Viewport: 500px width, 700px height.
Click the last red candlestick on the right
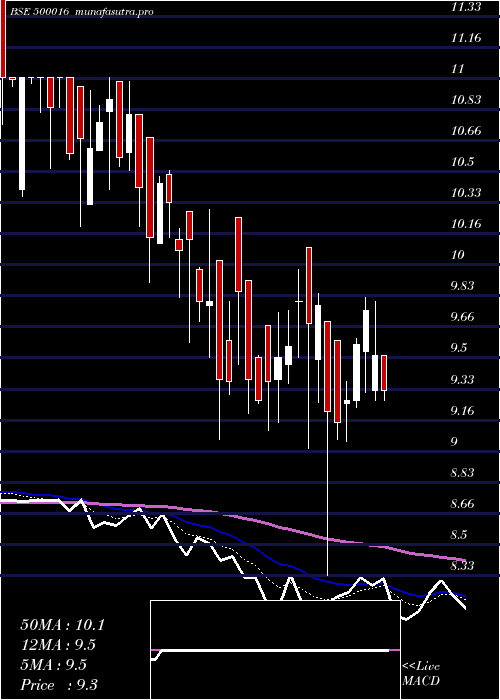pyautogui.click(x=384, y=373)
